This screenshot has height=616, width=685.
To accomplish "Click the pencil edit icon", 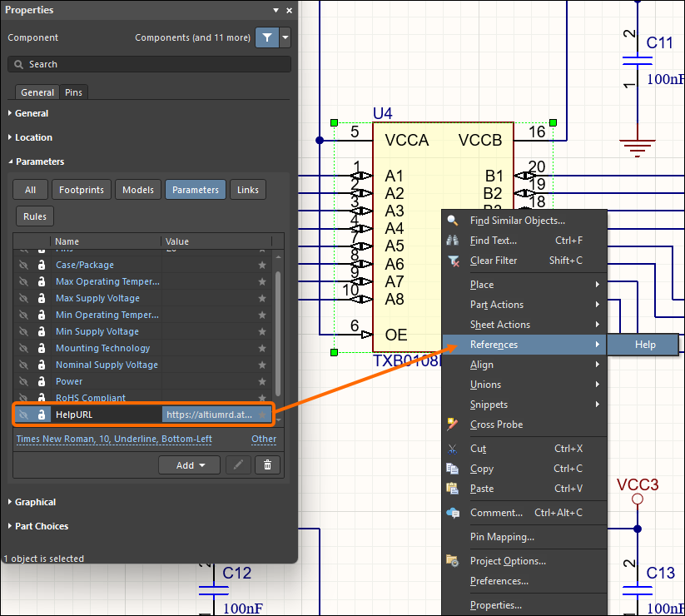I will [238, 465].
